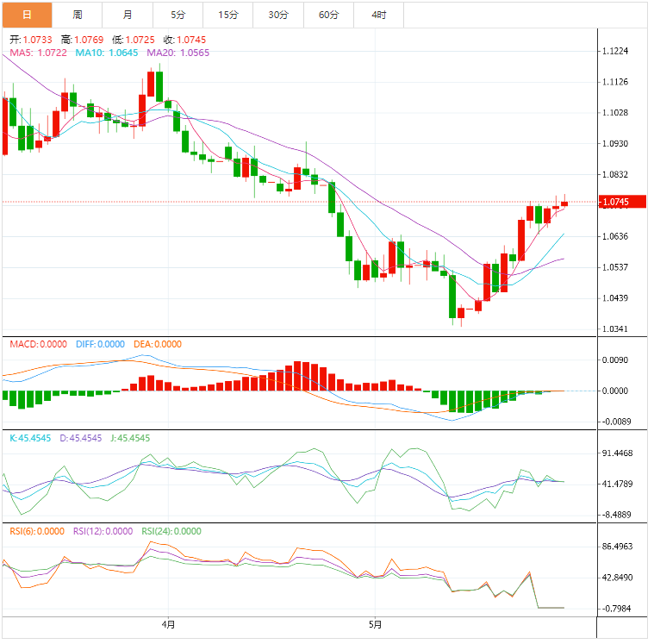654x644 pixels.
Task: Click the 42.8490 RSI axis label
Action: tap(617, 578)
